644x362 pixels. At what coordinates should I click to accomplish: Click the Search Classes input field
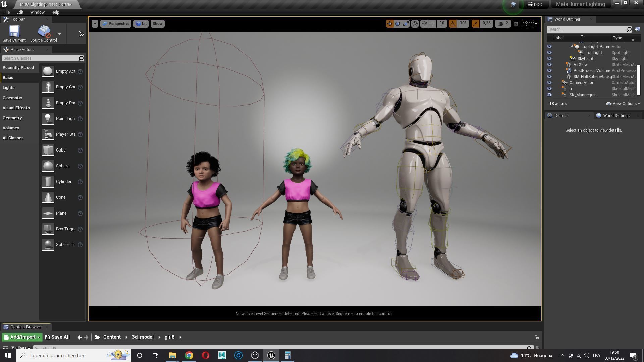pos(40,58)
